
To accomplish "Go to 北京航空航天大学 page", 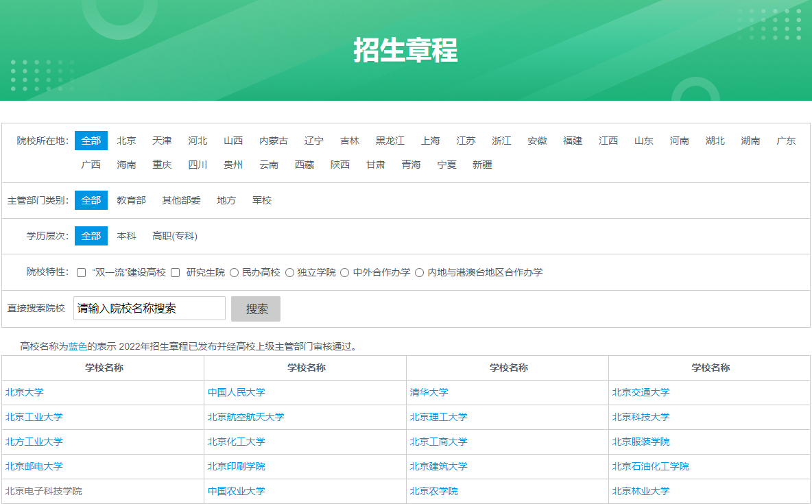I will (246, 417).
